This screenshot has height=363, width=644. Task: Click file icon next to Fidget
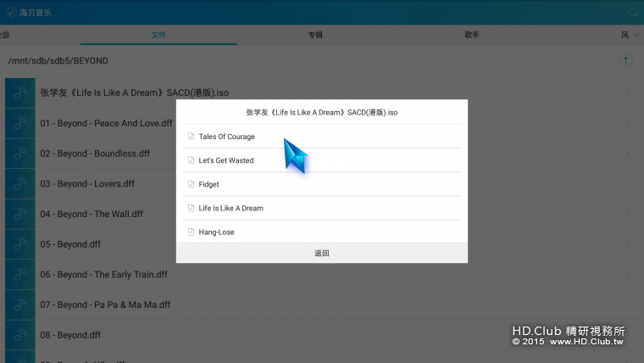click(191, 184)
